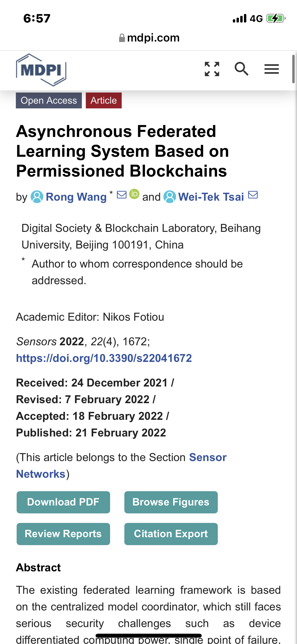Click Rong Wang's email envelope icon
Viewport: 297px width, 644px height.
122,195
